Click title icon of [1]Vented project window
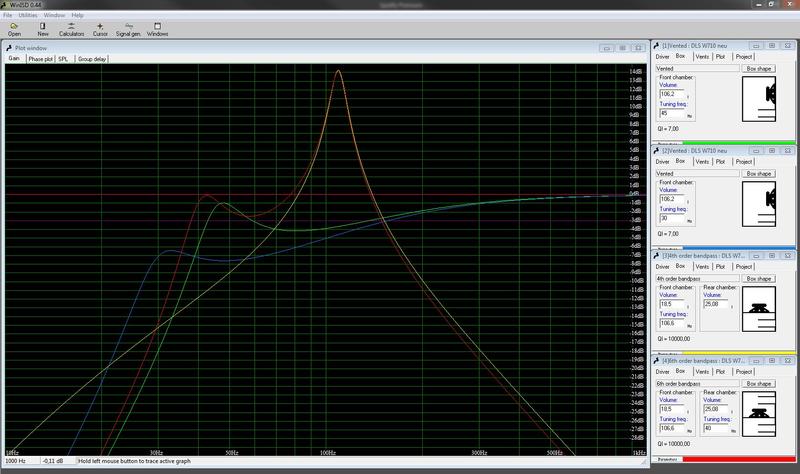Viewport: 800px width, 474px height. 657,46
